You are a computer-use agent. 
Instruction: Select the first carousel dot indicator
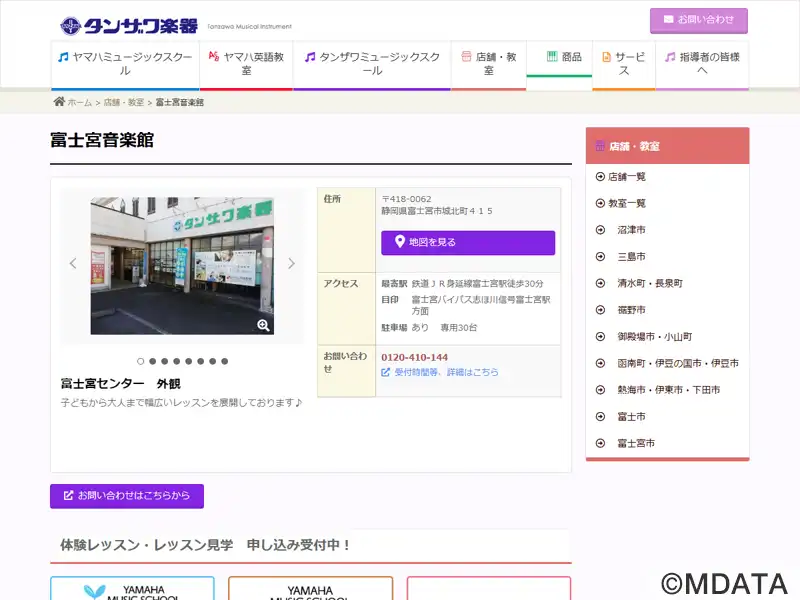coord(141,361)
